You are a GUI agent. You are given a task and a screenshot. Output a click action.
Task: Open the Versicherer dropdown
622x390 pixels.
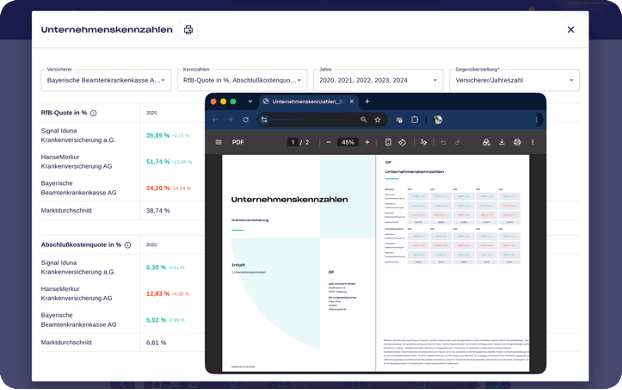tap(106, 80)
